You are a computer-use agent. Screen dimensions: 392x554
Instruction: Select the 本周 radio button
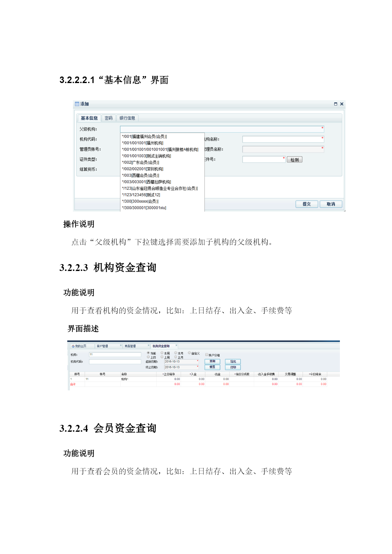tap(162, 353)
